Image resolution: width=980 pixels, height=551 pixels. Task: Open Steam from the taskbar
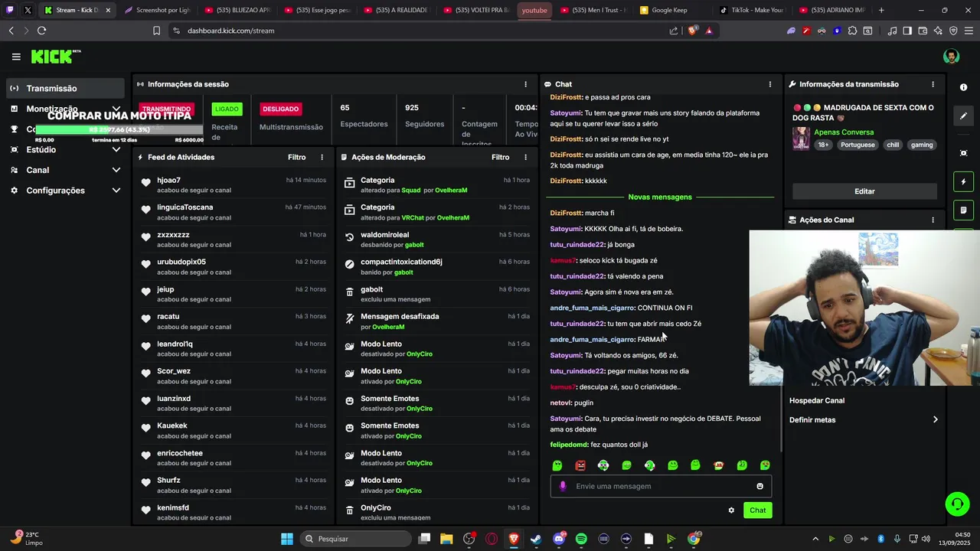point(536,539)
